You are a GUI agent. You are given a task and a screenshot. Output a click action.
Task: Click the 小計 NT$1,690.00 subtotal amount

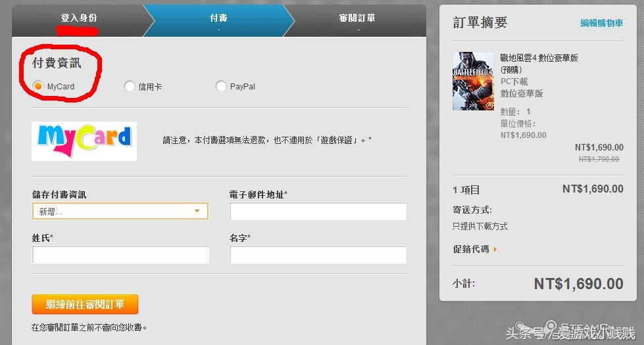click(578, 283)
